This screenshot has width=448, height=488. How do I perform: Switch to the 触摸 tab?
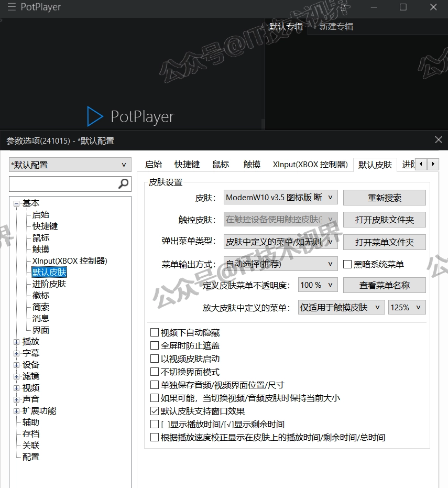coord(252,165)
